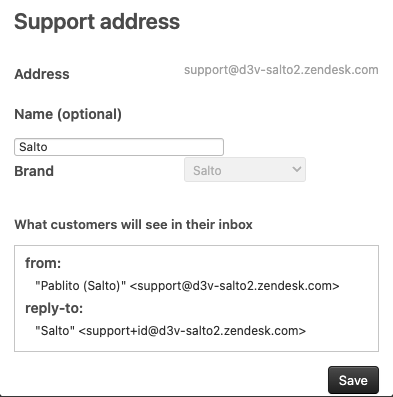The image size is (393, 397).
Task: Click the from email address in preview box
Action: coord(234,286)
